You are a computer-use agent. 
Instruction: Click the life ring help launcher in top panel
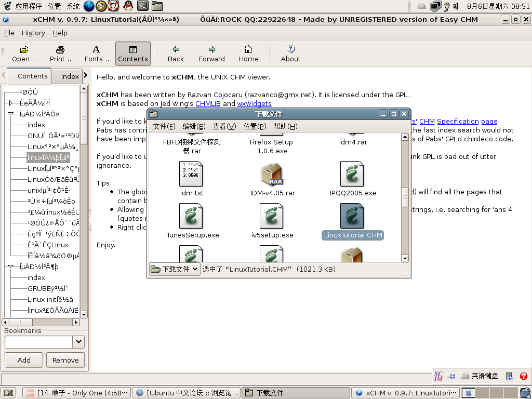click(x=113, y=6)
